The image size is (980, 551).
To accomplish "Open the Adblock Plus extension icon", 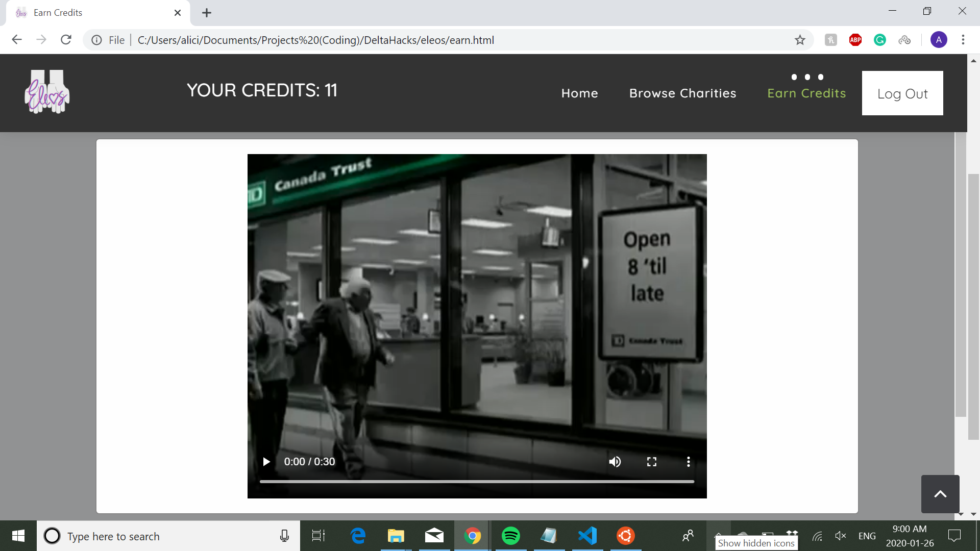I will (855, 40).
